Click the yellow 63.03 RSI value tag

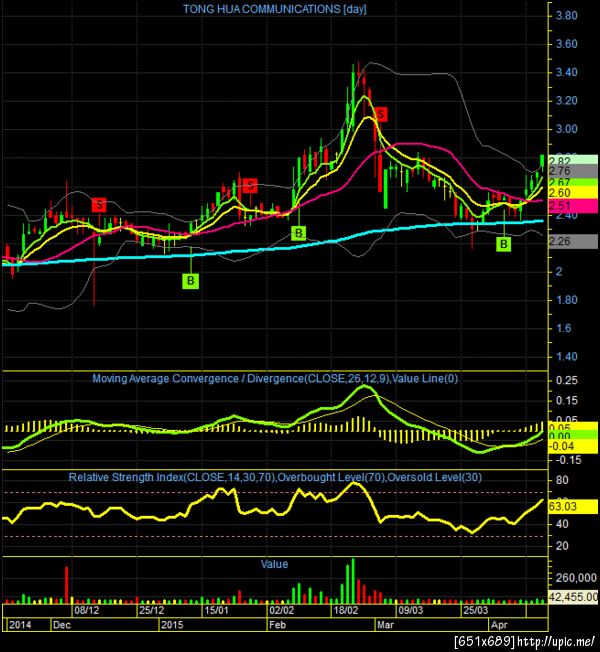[x=573, y=506]
